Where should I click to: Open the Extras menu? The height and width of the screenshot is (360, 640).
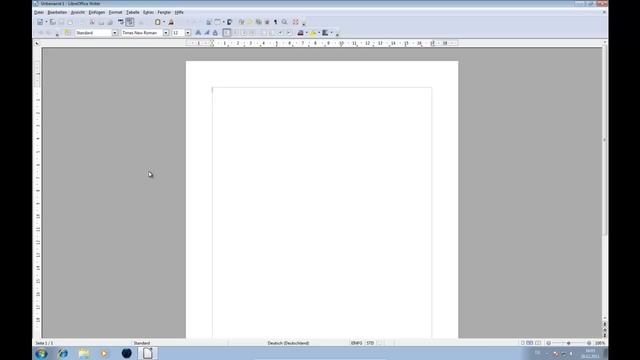pos(149,12)
